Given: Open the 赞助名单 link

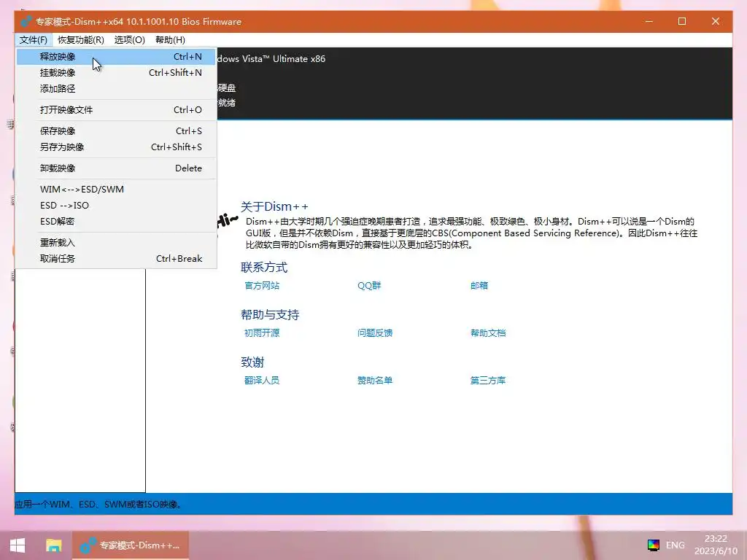Looking at the screenshot, I should click(x=375, y=381).
